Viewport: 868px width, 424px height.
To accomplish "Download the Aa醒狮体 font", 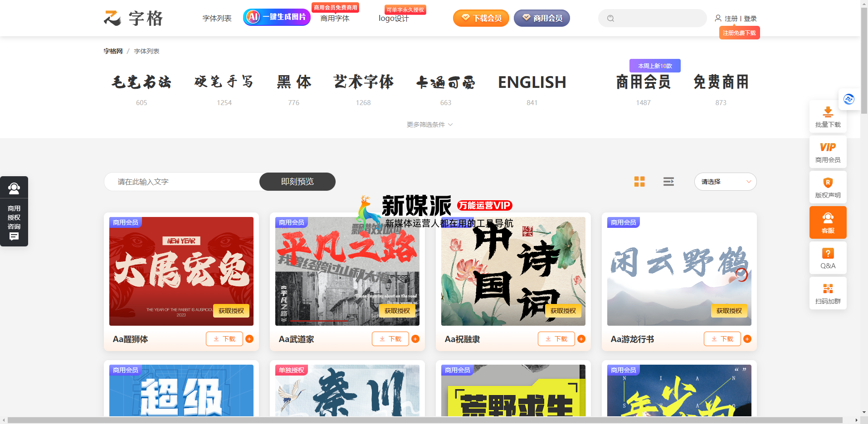I will pyautogui.click(x=224, y=339).
